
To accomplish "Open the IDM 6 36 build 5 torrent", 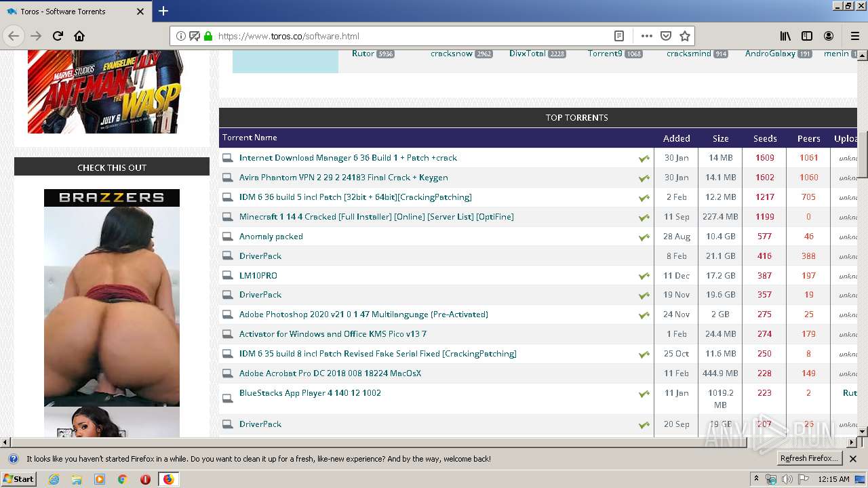I will point(355,197).
